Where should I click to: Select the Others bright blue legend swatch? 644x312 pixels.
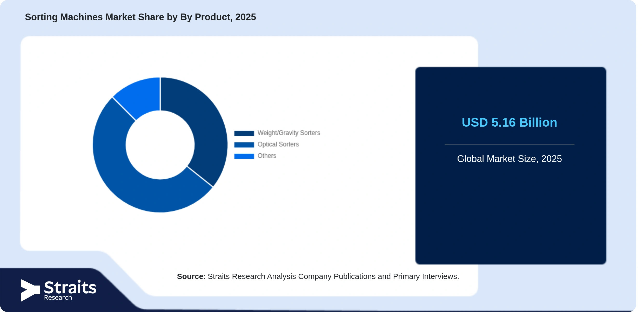click(x=244, y=156)
